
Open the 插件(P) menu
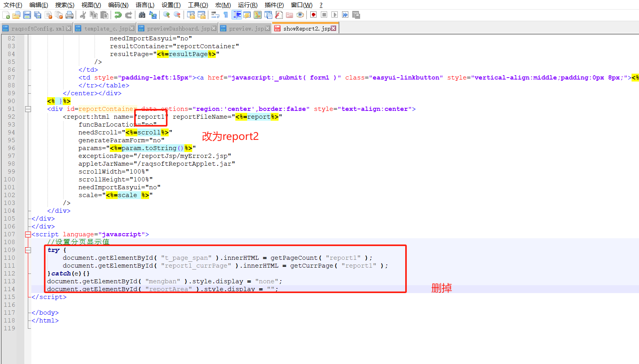[274, 5]
